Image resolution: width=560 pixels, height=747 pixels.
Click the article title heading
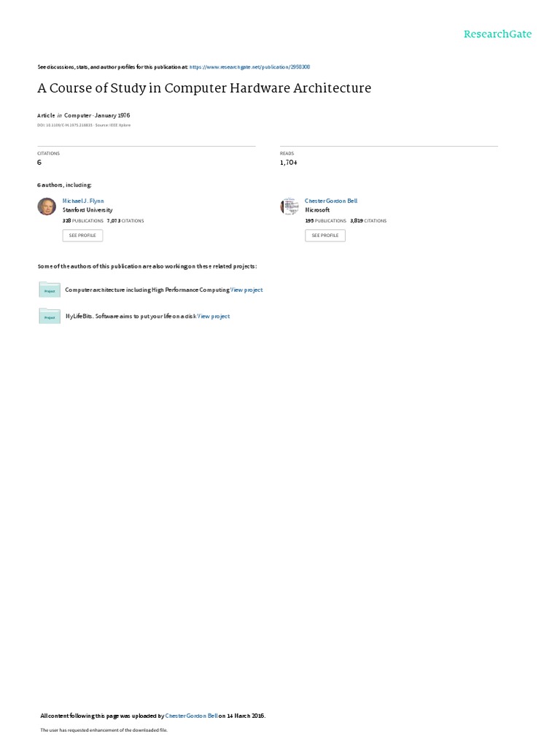[x=204, y=88]
